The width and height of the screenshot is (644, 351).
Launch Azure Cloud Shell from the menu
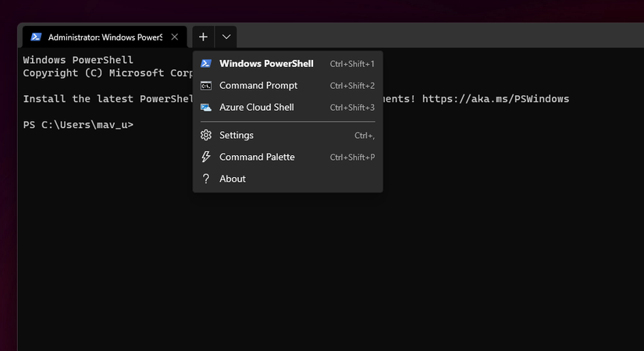coord(288,107)
